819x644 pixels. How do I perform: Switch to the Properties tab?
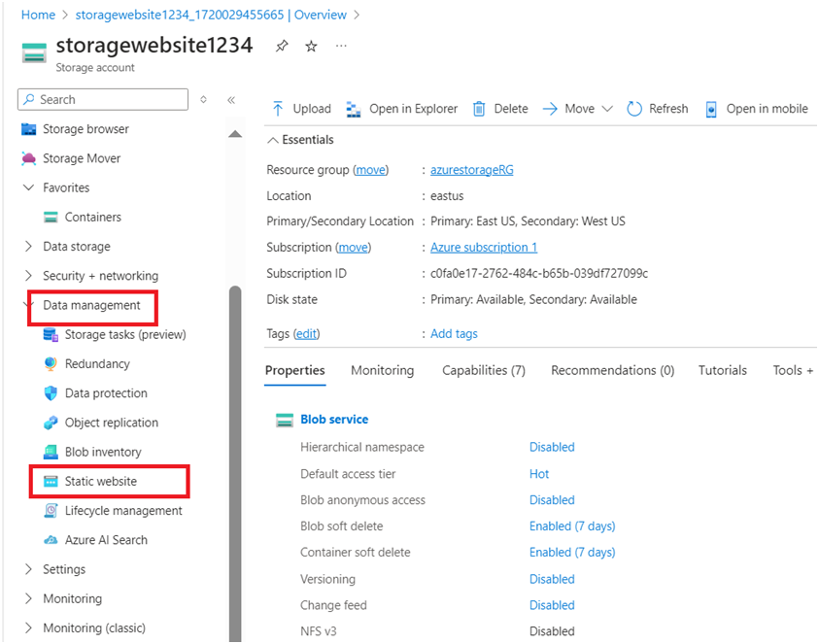pos(295,370)
